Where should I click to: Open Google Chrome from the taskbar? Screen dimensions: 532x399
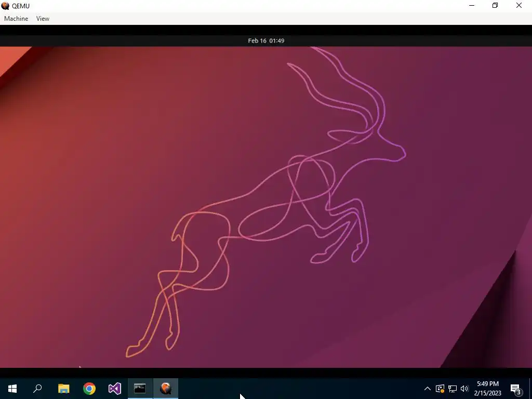(89, 389)
